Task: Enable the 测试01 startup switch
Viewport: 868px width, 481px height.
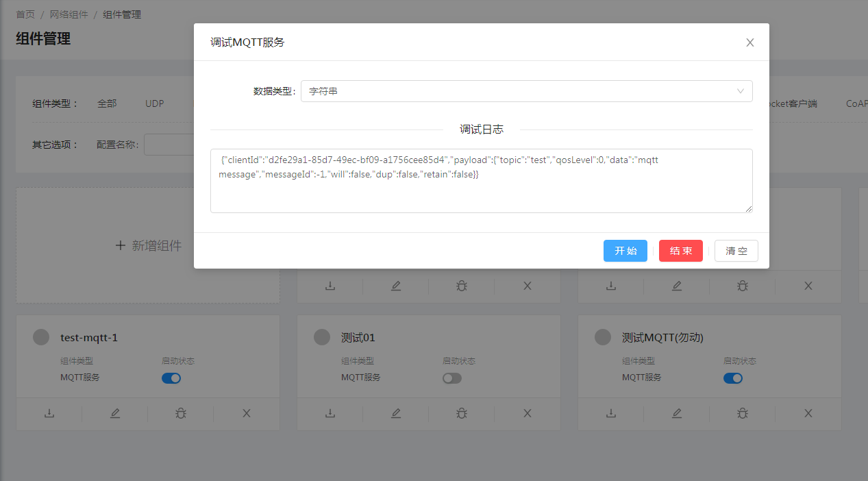Action: tap(452, 378)
